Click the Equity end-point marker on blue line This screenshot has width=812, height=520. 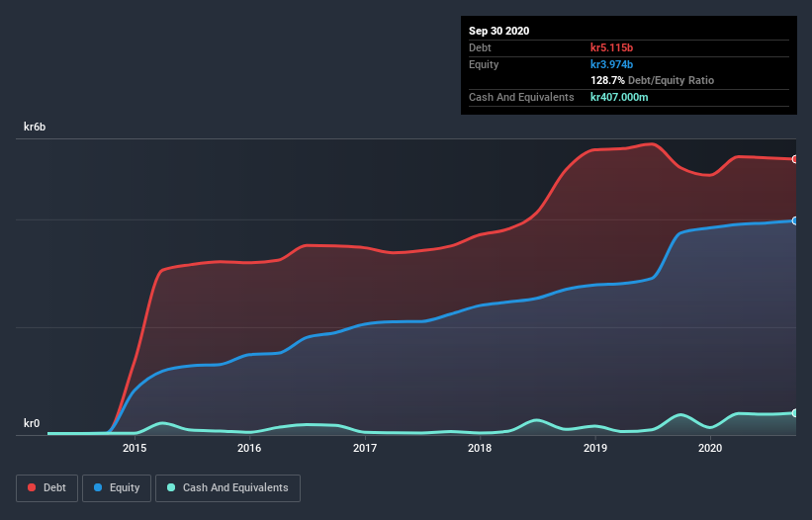795,220
